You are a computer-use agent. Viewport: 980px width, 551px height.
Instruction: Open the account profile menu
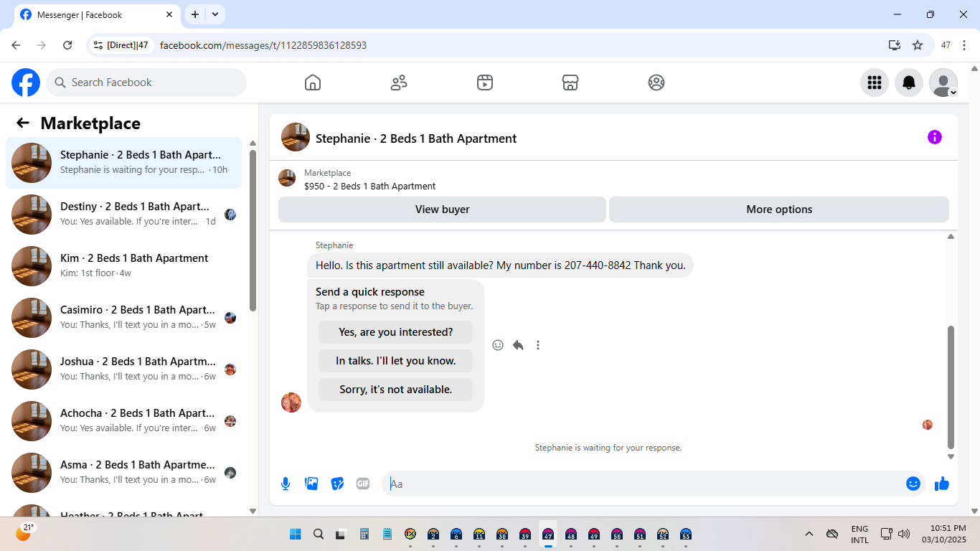(x=943, y=83)
